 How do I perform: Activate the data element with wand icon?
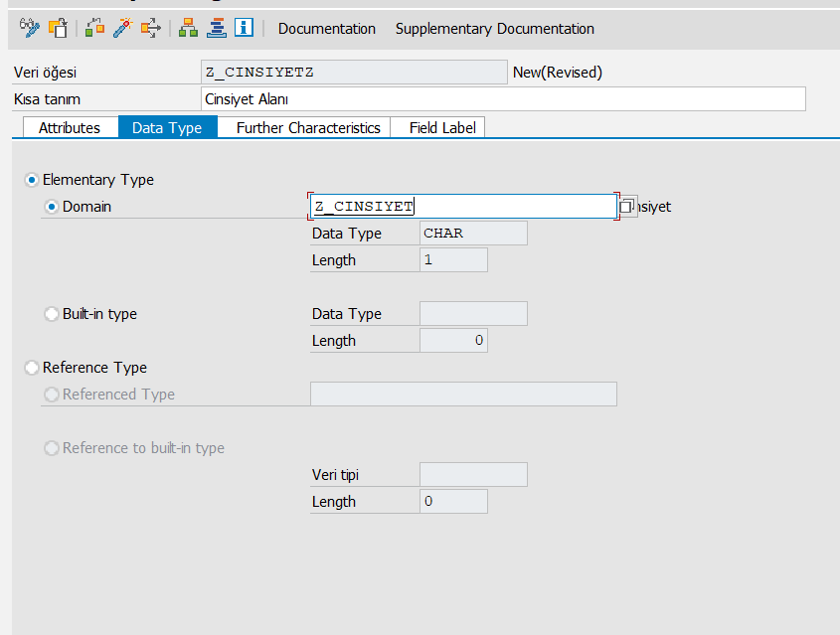122,29
